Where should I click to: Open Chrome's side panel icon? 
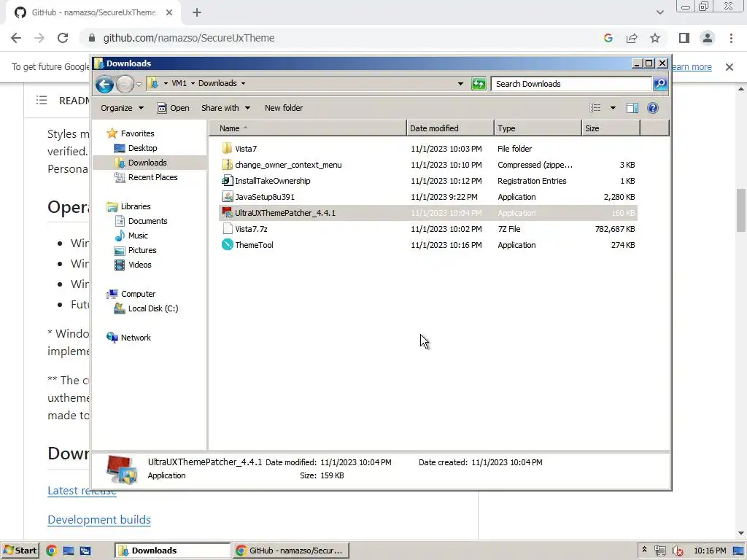pos(684,38)
